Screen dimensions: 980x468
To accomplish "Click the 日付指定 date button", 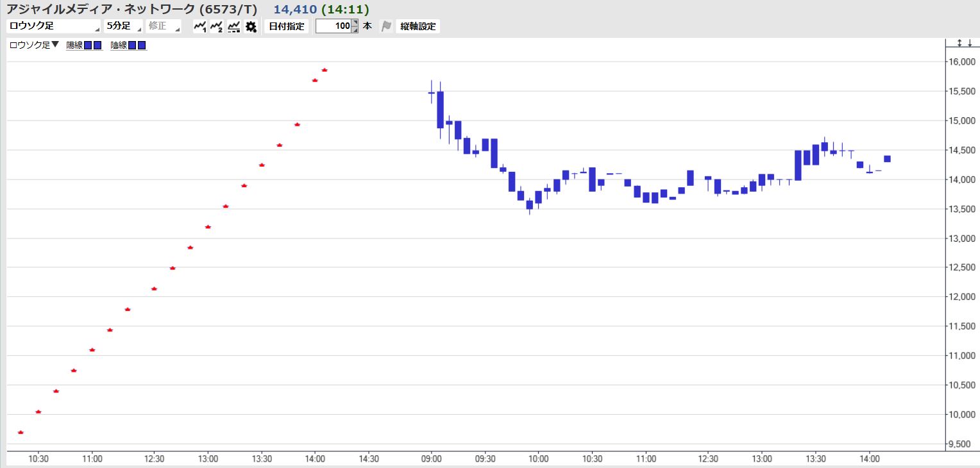I will pos(287,26).
